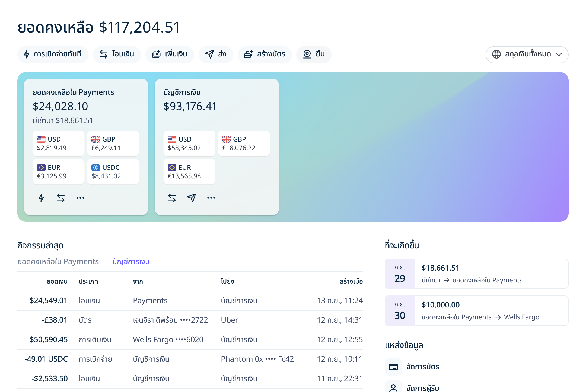This screenshot has width=586, height=392.
Task: Open the สกุลเงินทั้งหมด currency dropdown
Action: click(x=527, y=54)
